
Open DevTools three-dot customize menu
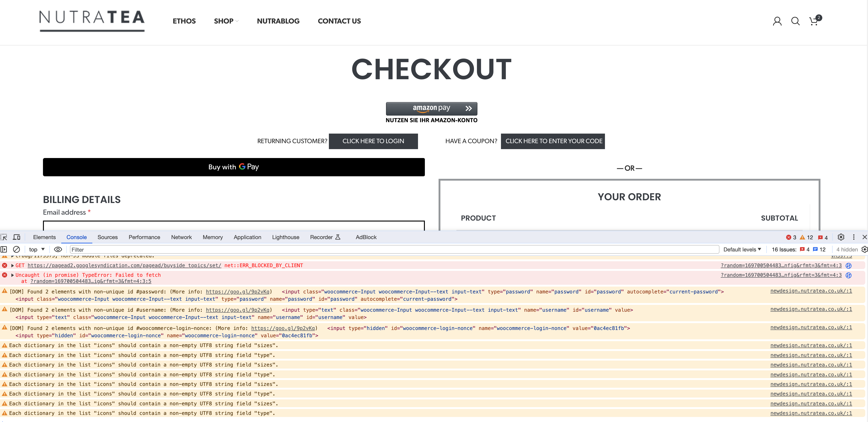click(x=854, y=237)
